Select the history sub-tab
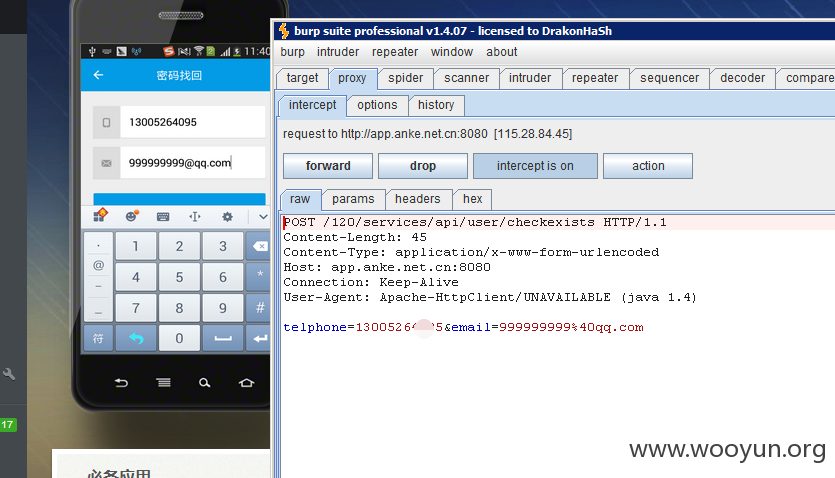Screen dimensions: 835x478 (x=436, y=105)
